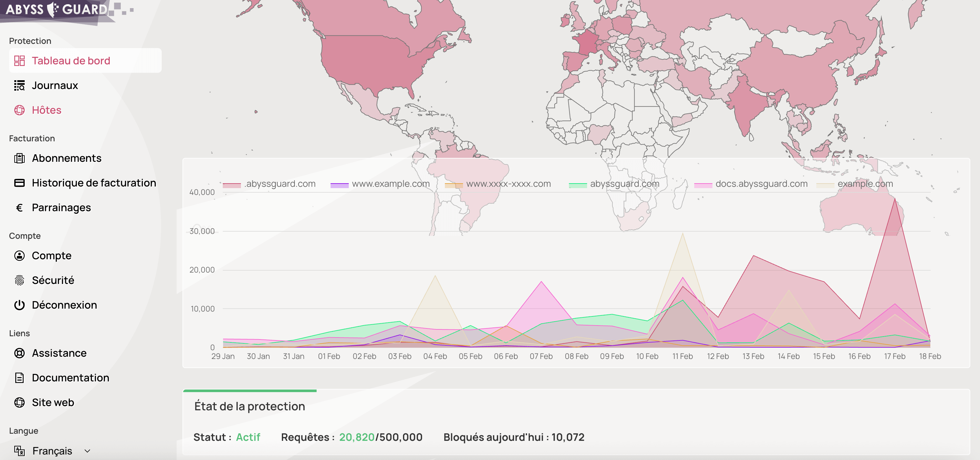Click the Tableau de bord dashboard icon

19,61
